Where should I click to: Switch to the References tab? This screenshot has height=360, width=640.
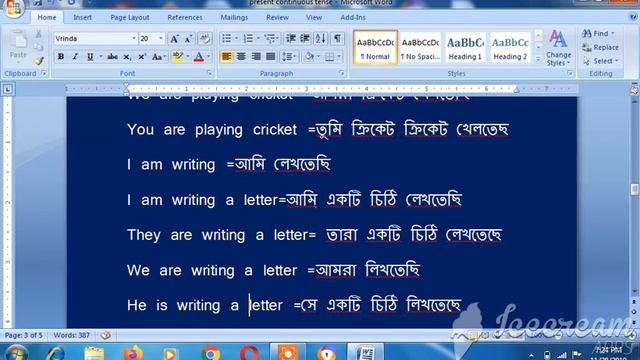click(185, 18)
